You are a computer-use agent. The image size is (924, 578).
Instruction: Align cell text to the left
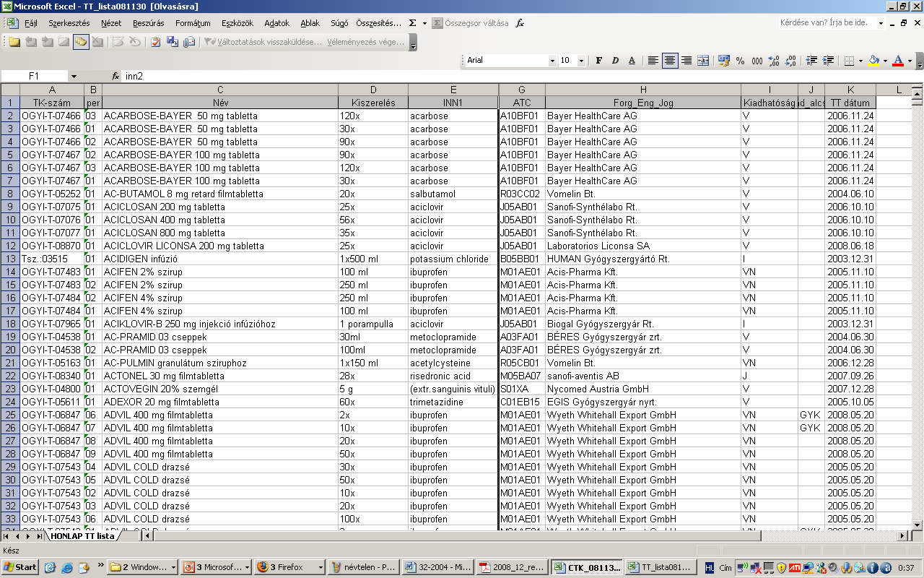pos(653,61)
